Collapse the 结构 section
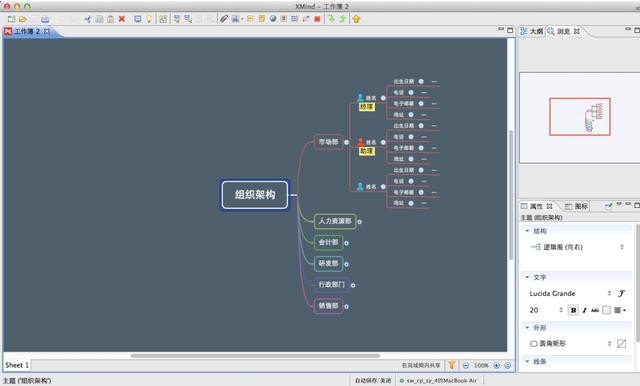This screenshot has height=386, width=640. [x=527, y=231]
